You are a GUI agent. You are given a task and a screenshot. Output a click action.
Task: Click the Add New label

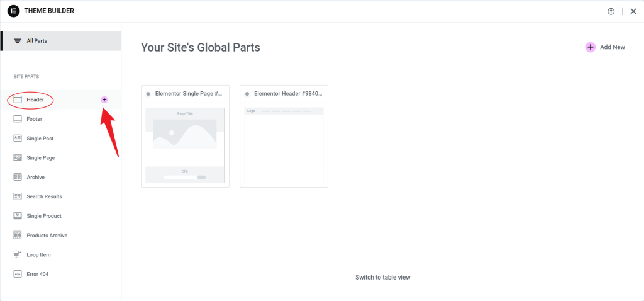pos(613,47)
